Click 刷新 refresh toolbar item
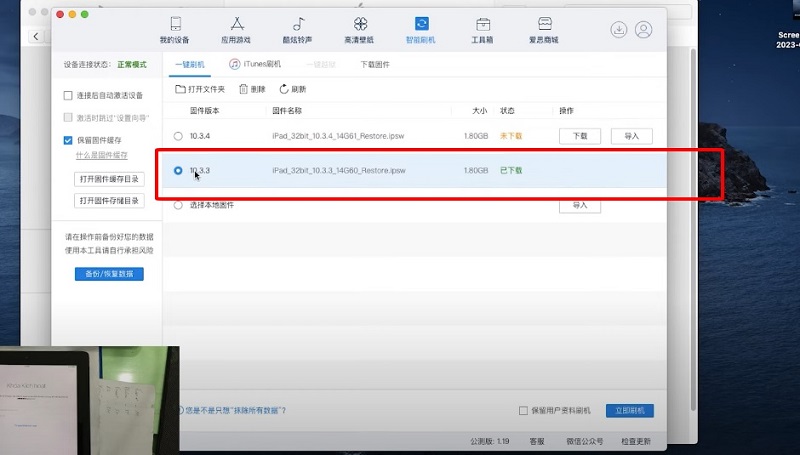This screenshot has height=455, width=800. pyautogui.click(x=293, y=89)
